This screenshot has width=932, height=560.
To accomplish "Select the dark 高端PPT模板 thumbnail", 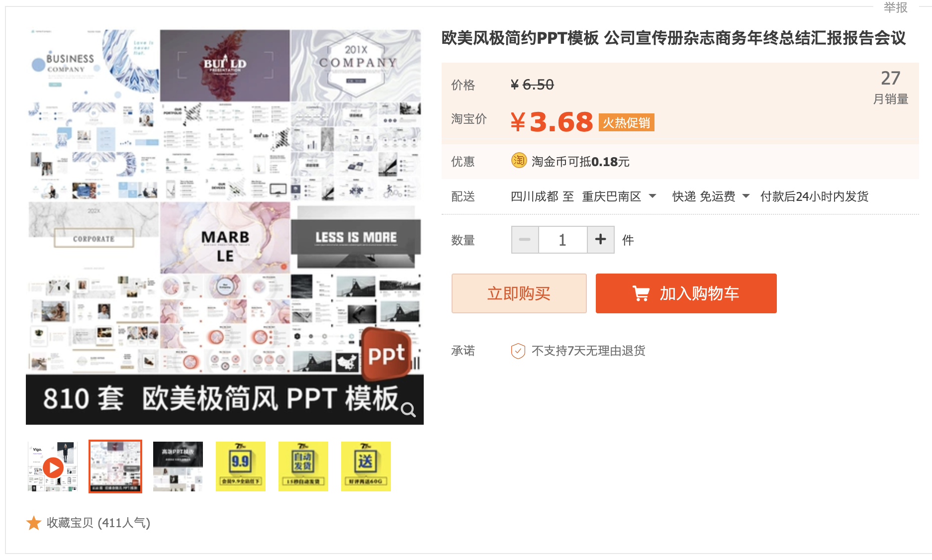I will click(178, 467).
